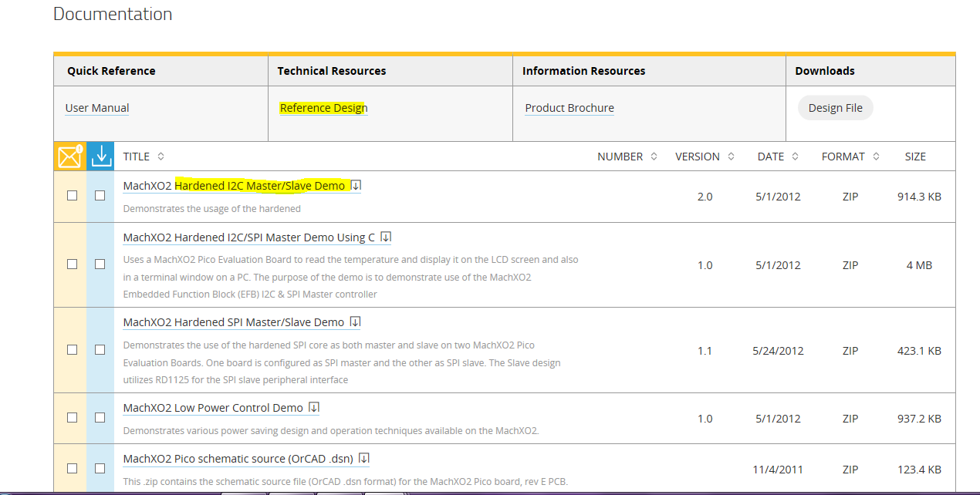Click the blue download-all icon header

click(x=100, y=157)
